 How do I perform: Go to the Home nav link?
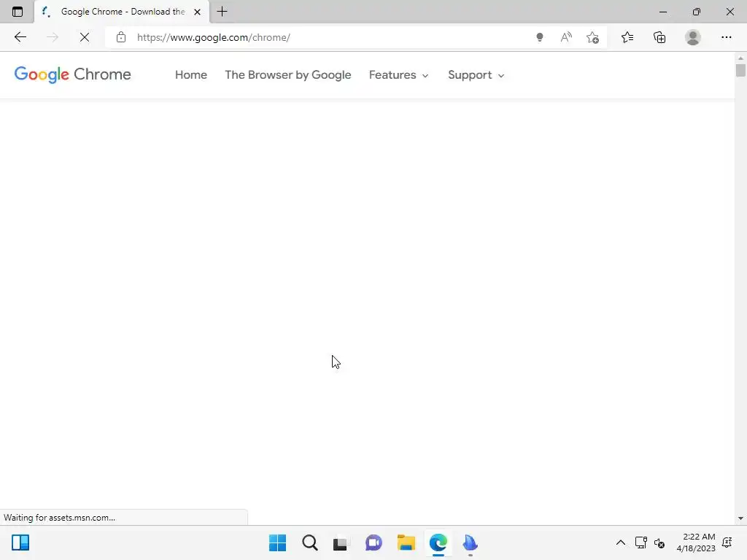pos(191,75)
